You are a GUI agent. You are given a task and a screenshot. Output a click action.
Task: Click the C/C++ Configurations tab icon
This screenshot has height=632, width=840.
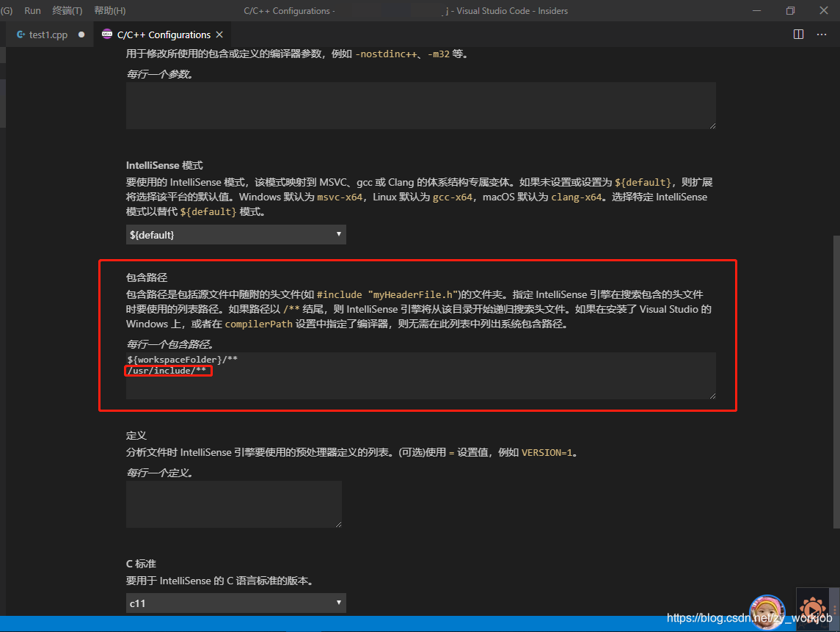[107, 34]
